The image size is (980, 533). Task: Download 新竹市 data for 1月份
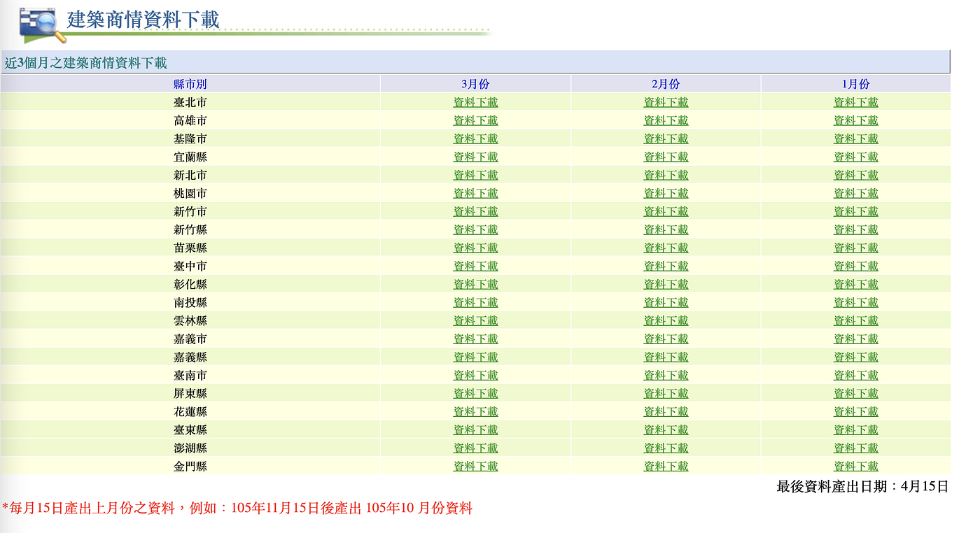855,211
